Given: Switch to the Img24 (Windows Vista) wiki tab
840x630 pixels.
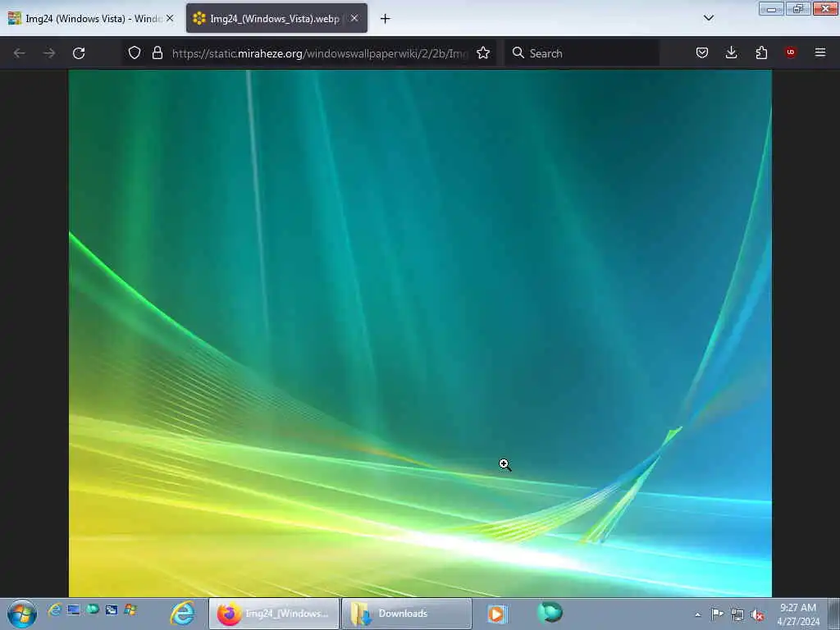Looking at the screenshot, I should point(91,18).
